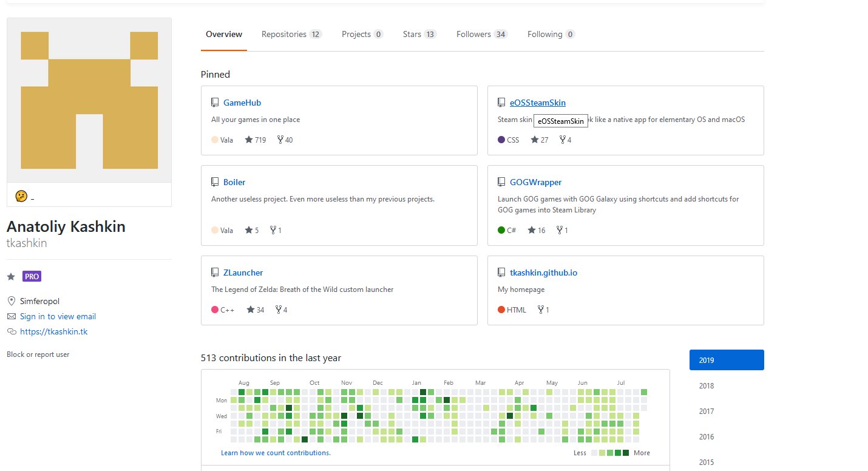Click the fork icon on eOSSteamSkin card
This screenshot has width=868, height=471.
tap(562, 140)
